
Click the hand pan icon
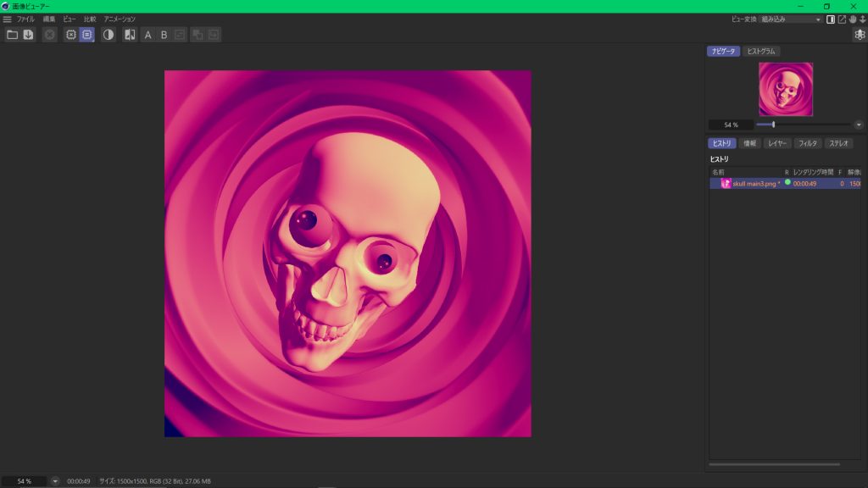(853, 19)
